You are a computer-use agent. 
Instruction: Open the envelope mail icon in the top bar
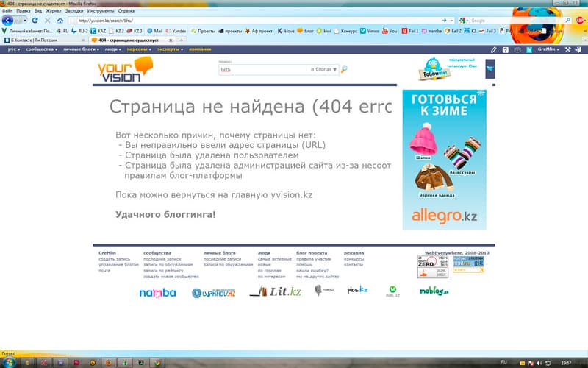517,49
